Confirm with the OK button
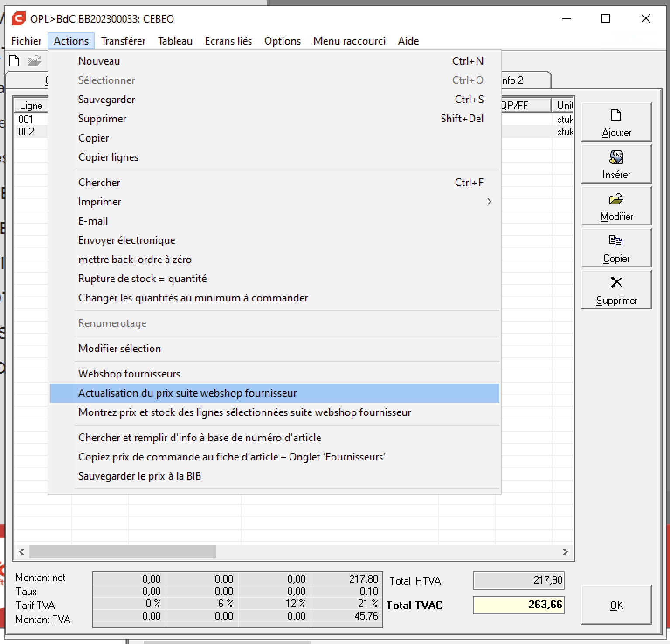 click(616, 605)
